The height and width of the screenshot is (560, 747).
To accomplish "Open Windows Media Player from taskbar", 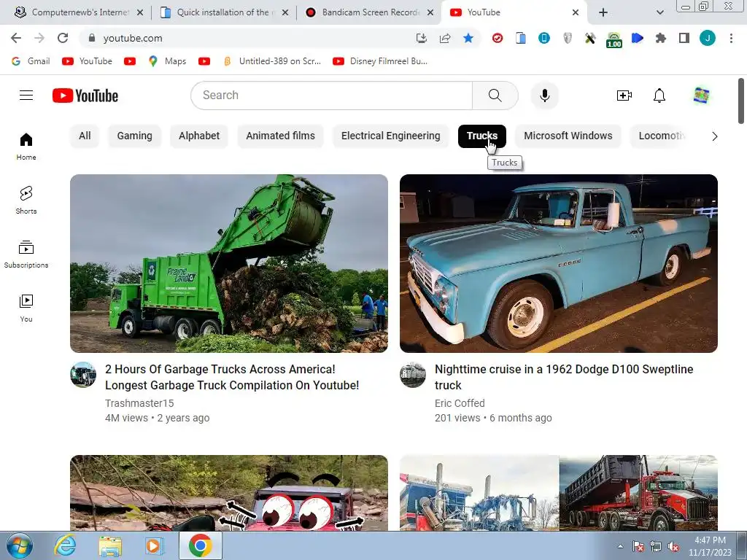I will click(x=154, y=546).
